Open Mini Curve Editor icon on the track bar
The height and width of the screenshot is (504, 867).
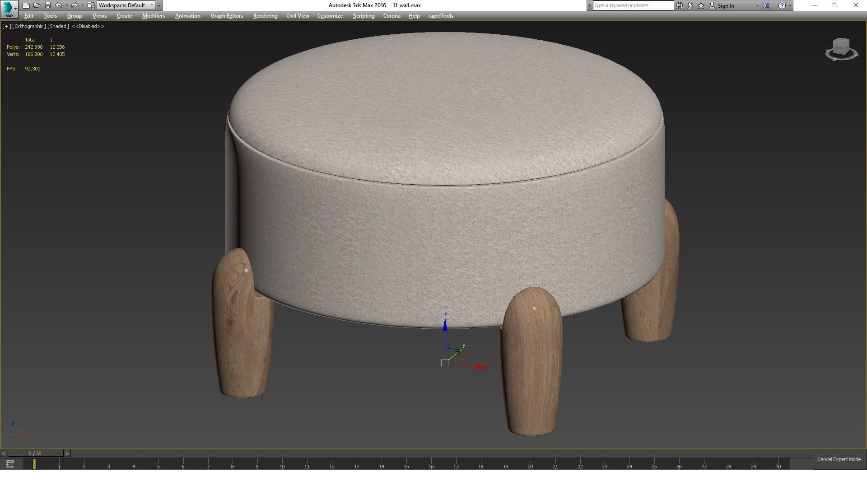pos(9,464)
